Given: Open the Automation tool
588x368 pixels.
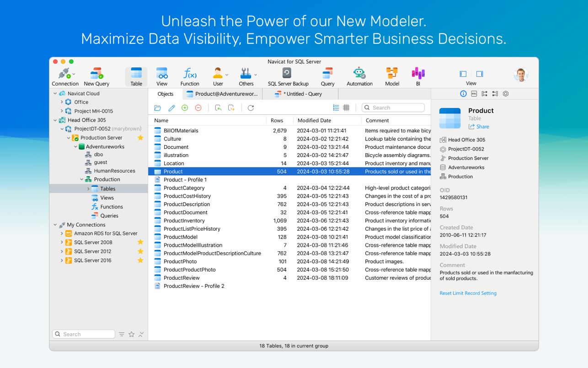Looking at the screenshot, I should tap(359, 76).
